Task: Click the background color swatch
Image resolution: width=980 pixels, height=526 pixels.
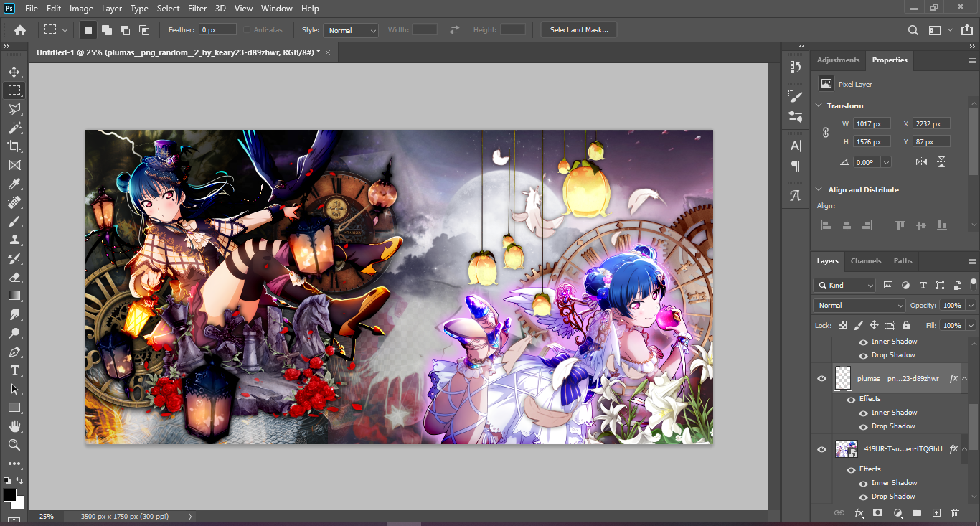Action: [18, 502]
